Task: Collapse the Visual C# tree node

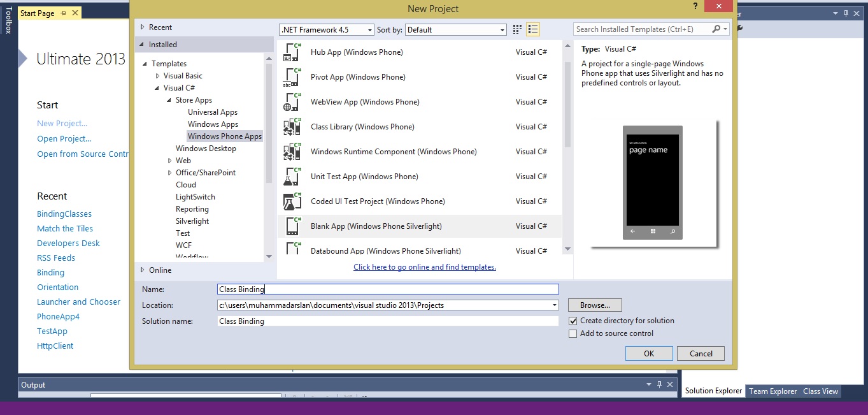Action: click(157, 88)
